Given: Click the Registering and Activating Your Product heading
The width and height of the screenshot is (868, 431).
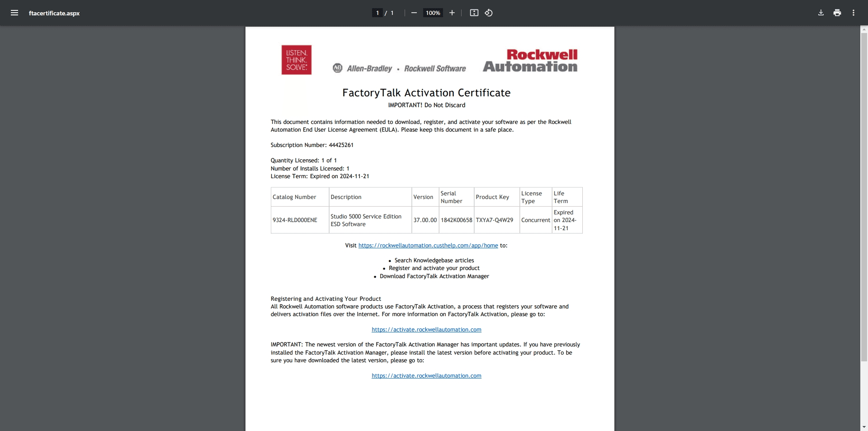Looking at the screenshot, I should (x=325, y=299).
